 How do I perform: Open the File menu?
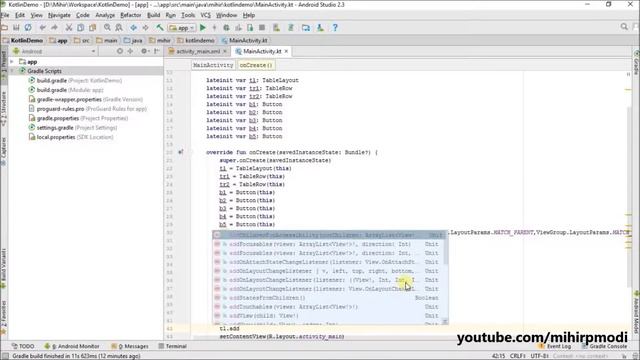click(5, 15)
